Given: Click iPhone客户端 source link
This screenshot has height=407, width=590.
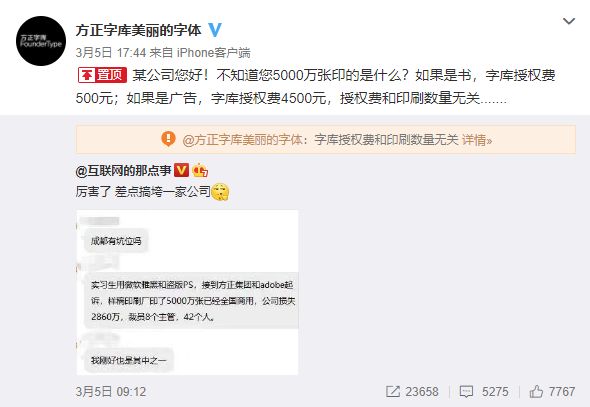Looking at the screenshot, I should [213, 53].
